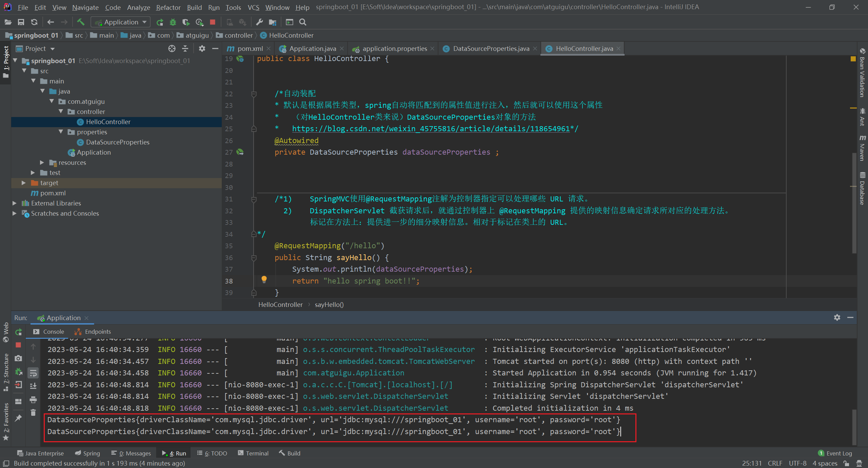Click the Locate current file target icon
This screenshot has width=868, height=468.
click(172, 48)
